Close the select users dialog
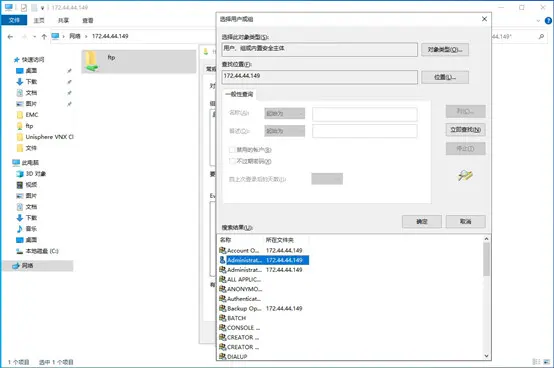Screen dimensions: 554x368 [484, 19]
